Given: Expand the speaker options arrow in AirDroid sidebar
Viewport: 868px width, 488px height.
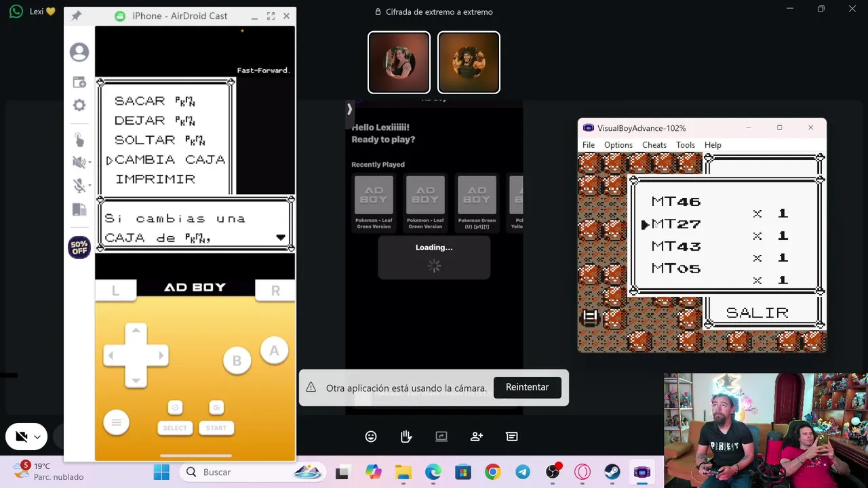Looking at the screenshot, I should point(88,163).
